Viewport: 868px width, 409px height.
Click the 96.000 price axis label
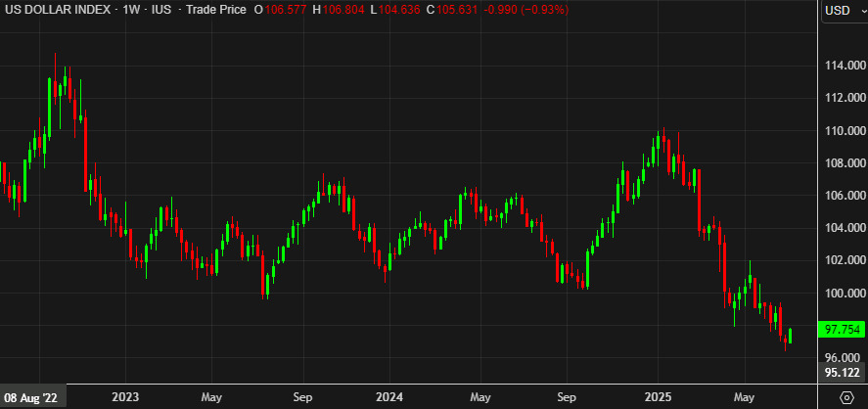(x=842, y=357)
